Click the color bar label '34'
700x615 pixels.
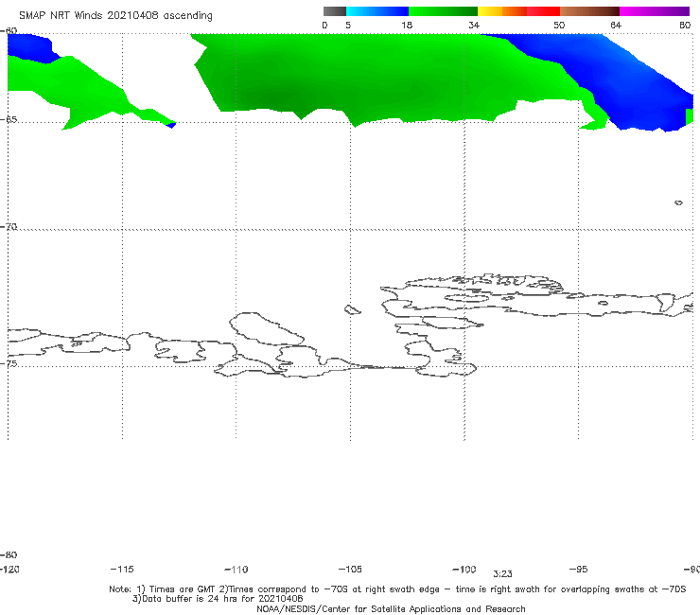click(474, 26)
